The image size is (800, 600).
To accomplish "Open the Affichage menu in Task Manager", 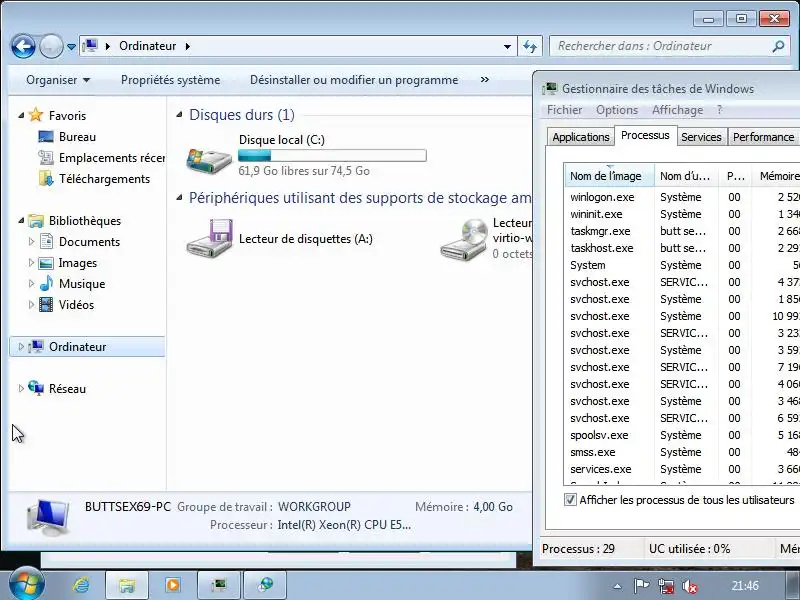I will [677, 110].
